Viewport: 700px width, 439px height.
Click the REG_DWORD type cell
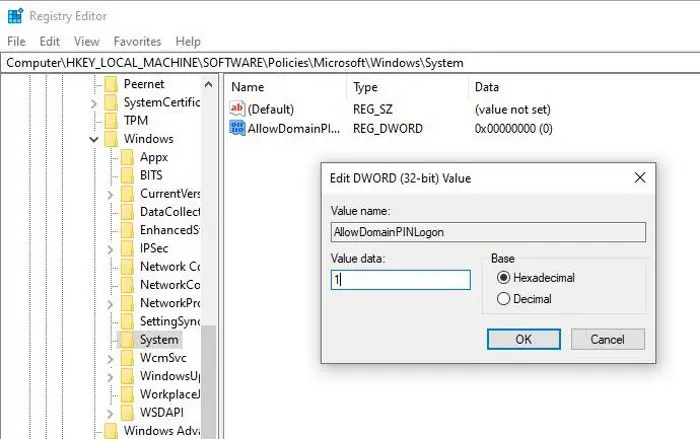click(x=388, y=129)
